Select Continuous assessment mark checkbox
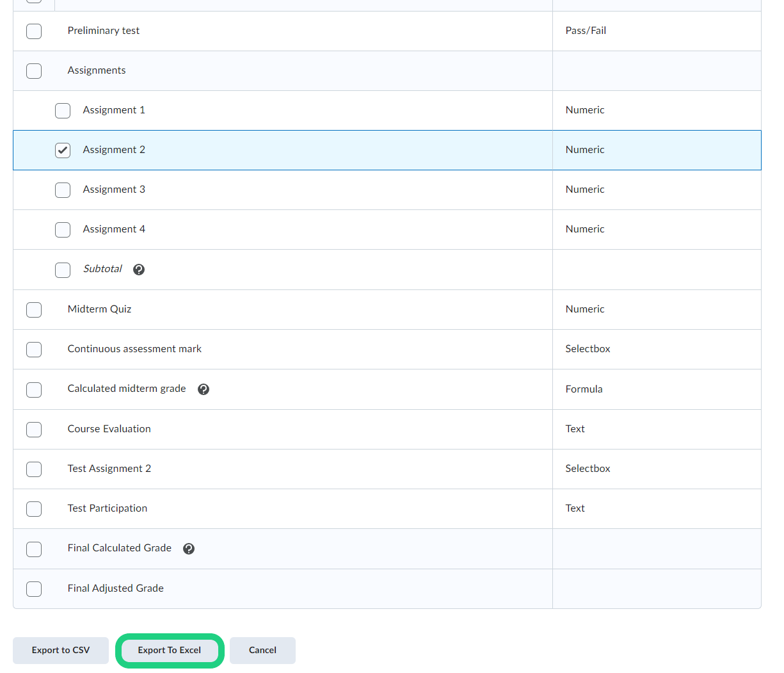 (x=34, y=350)
